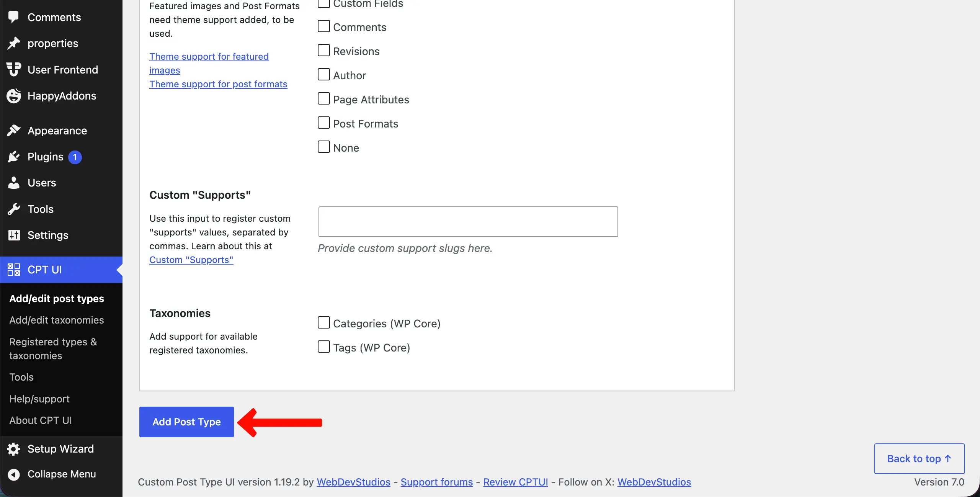Image resolution: width=980 pixels, height=497 pixels.
Task: Select Add/edit post types submenu
Action: point(57,298)
